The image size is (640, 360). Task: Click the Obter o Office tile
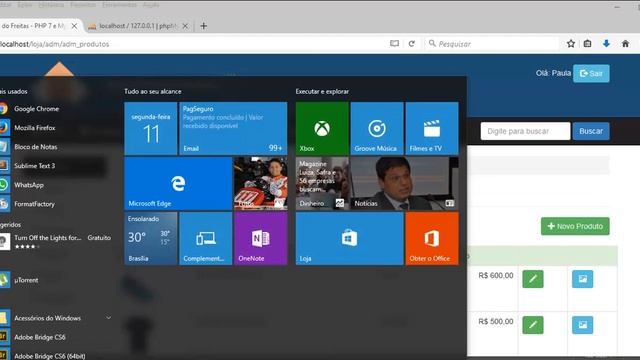[432, 238]
